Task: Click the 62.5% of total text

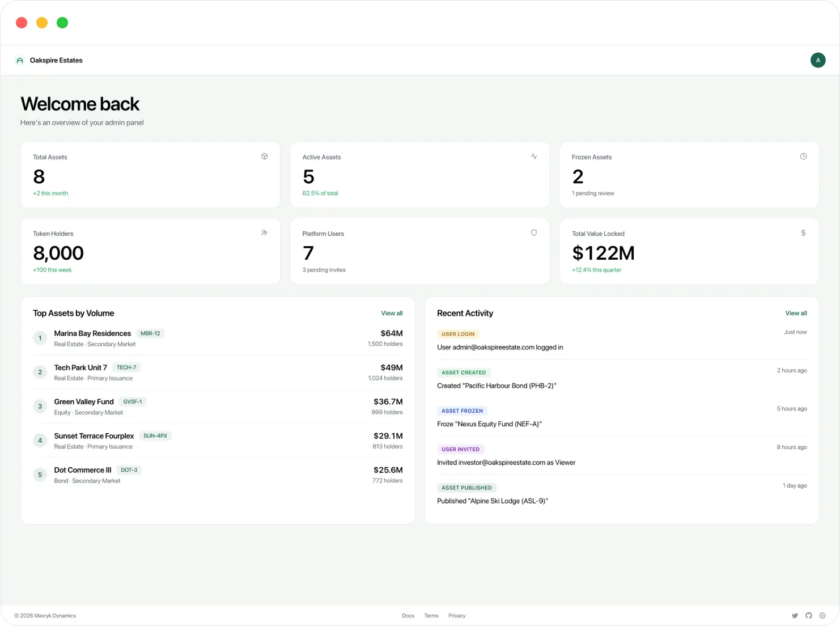Action: click(320, 193)
